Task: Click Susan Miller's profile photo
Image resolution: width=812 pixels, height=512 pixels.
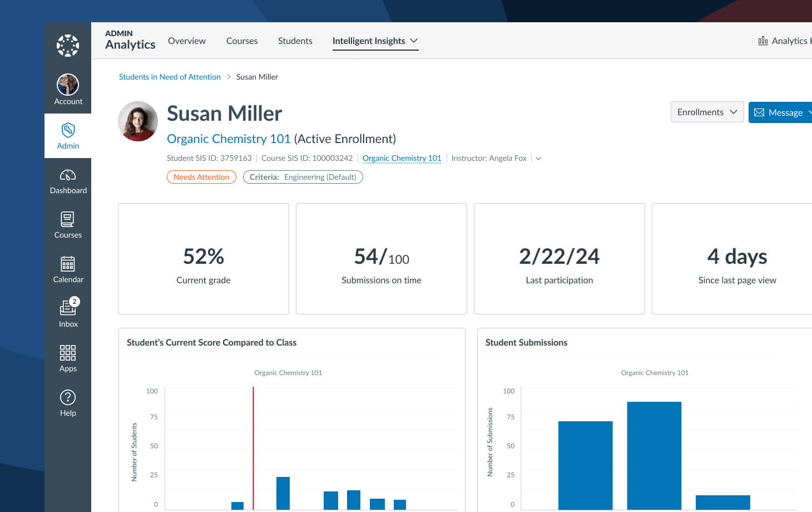Action: (137, 121)
